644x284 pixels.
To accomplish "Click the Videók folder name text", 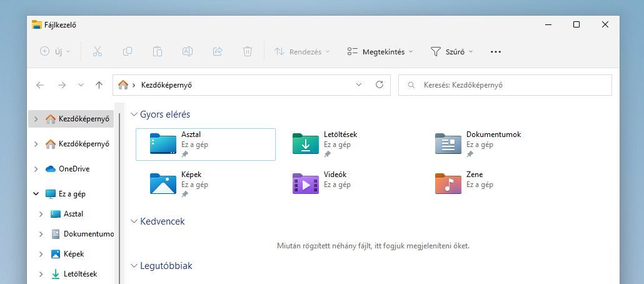I will pos(335,175).
